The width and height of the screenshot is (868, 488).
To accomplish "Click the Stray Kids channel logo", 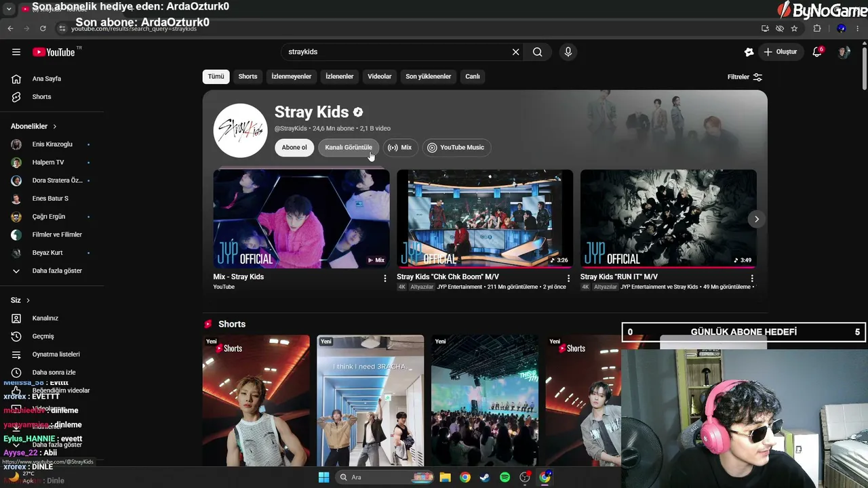I will pos(241,130).
